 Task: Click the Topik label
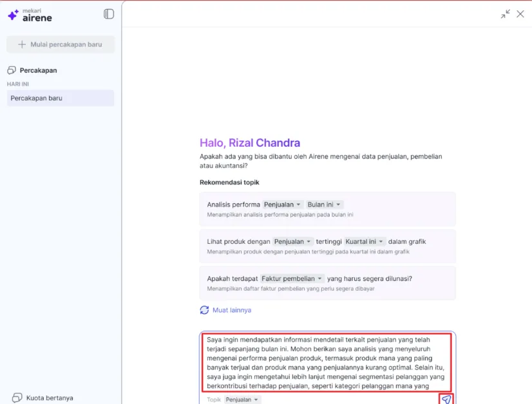pos(214,399)
